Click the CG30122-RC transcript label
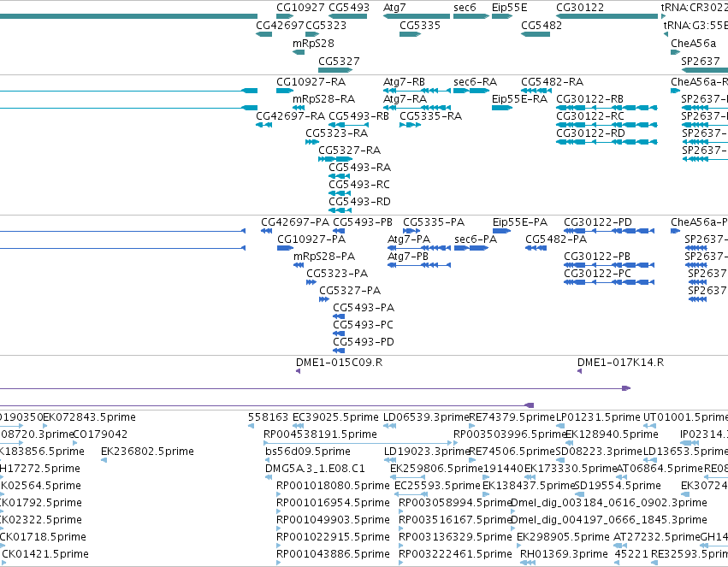The width and height of the screenshot is (728, 567). coord(590,116)
